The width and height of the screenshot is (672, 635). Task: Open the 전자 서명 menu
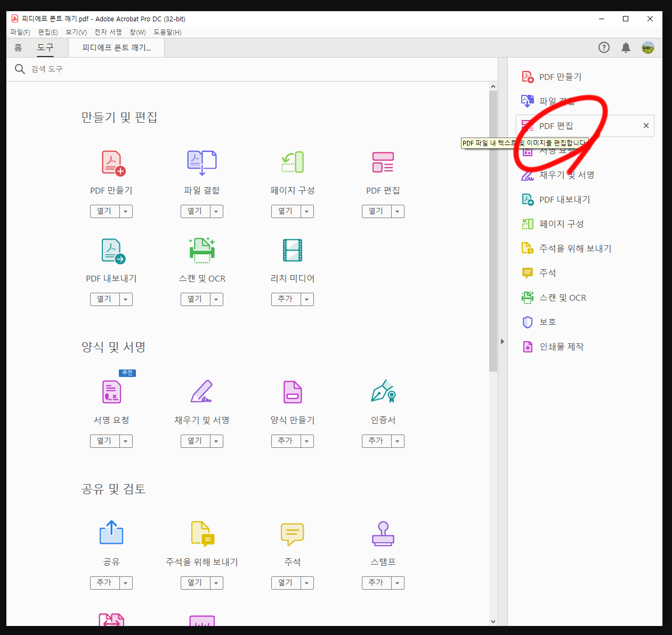[x=108, y=33]
